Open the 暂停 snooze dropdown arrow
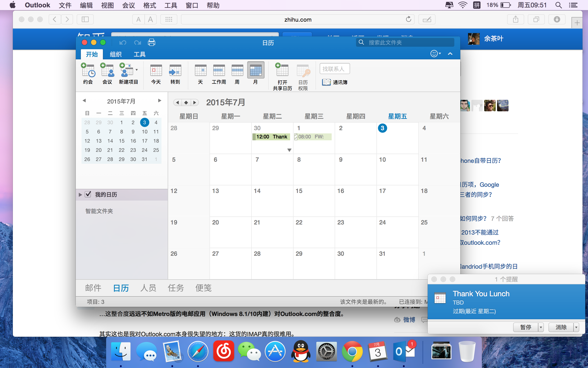This screenshot has width=588, height=368. (x=541, y=327)
